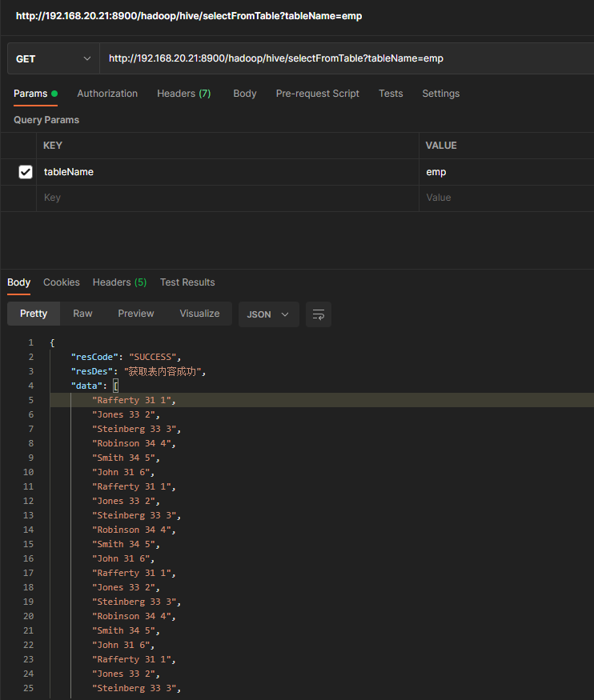The height and width of the screenshot is (700, 594).
Task: Open the GET method dropdown
Action: pos(53,58)
